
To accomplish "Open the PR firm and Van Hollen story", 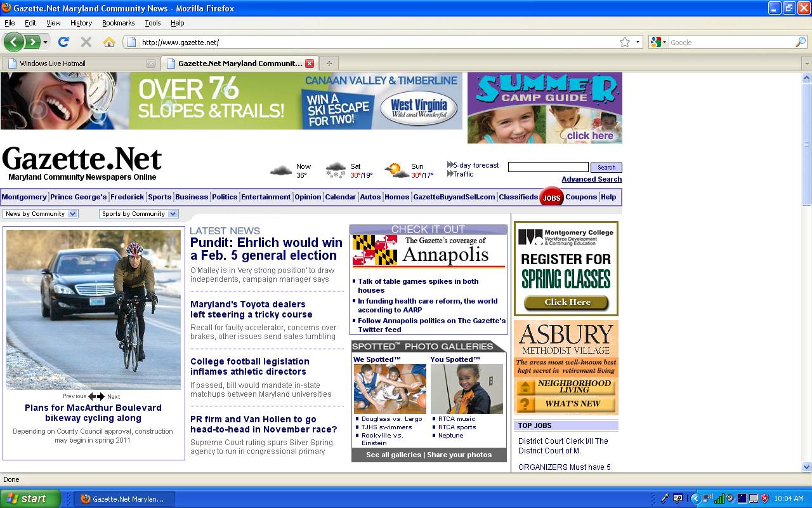I will coord(263,424).
